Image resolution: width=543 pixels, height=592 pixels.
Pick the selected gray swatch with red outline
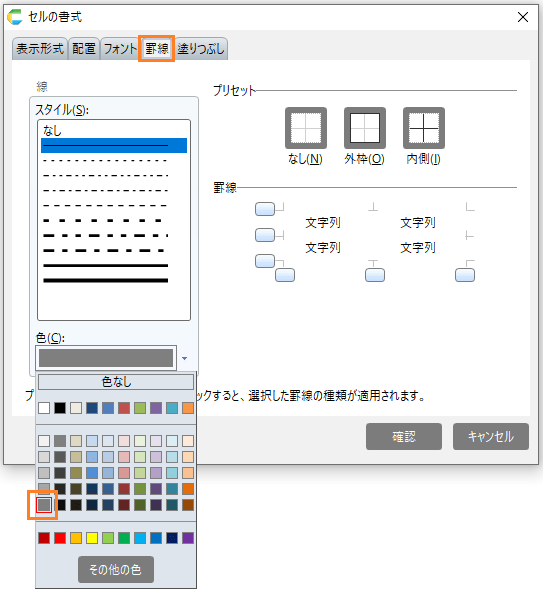pos(44,505)
